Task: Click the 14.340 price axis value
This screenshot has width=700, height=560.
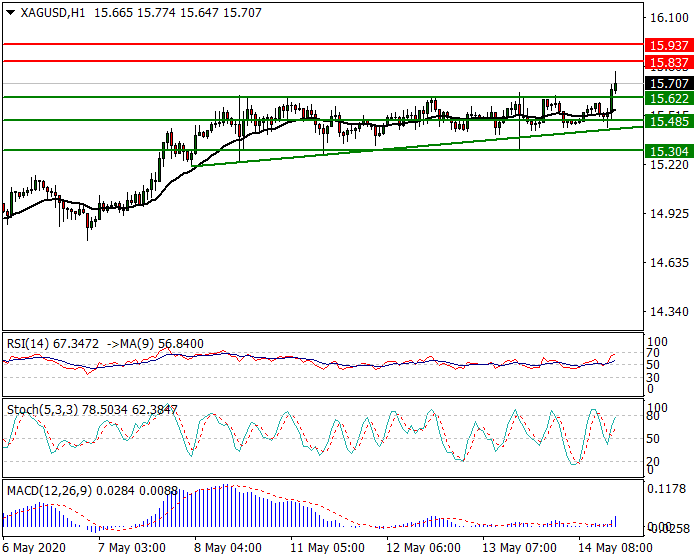Action: click(x=669, y=311)
